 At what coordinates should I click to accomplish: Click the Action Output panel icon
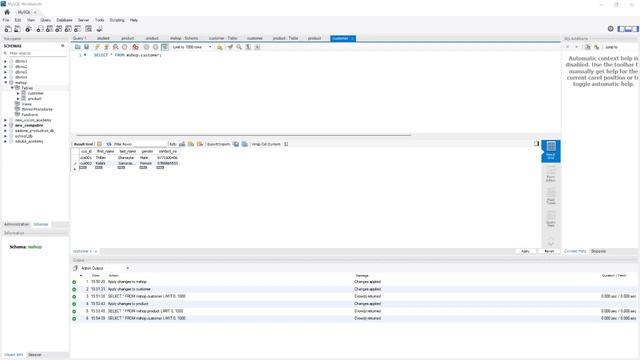click(75, 268)
